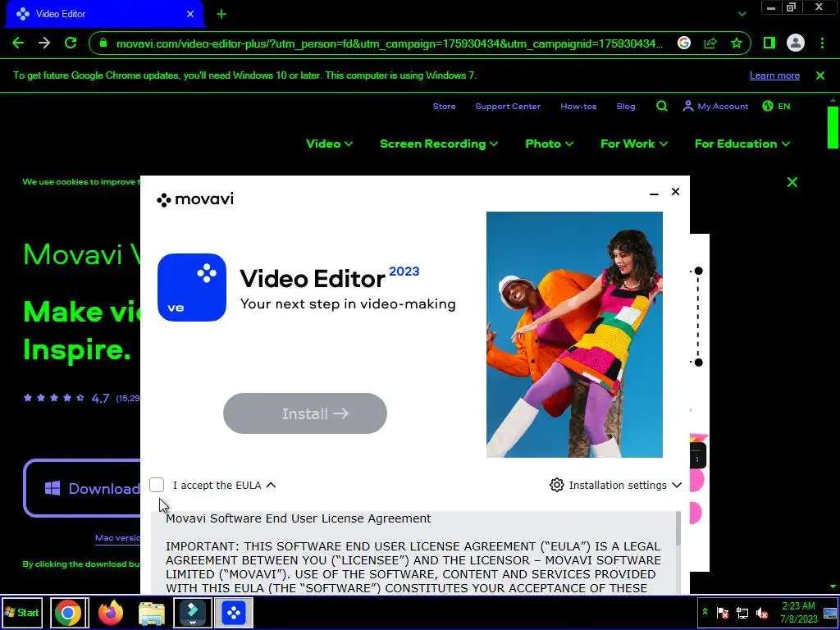
Task: Click the Filmora icon on taskbar
Action: coord(192,613)
